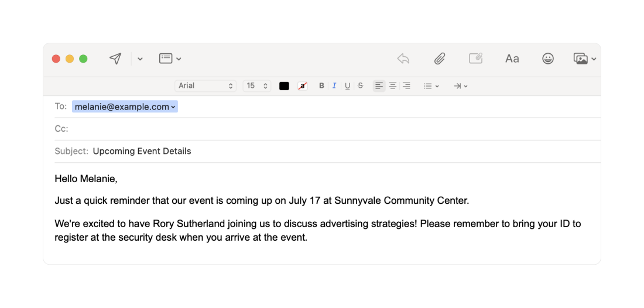Open the font size 15 dropdown
The width and height of the screenshot is (644, 308).
257,86
